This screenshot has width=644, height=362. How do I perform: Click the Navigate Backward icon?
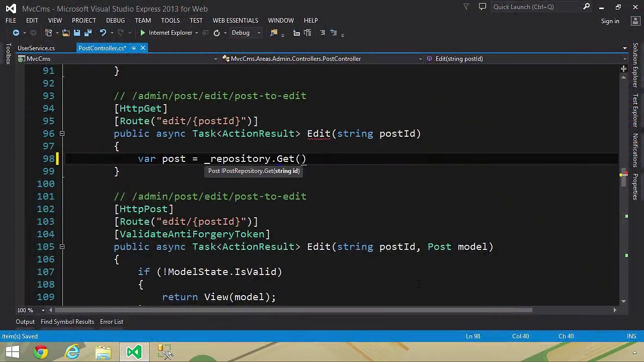16,33
